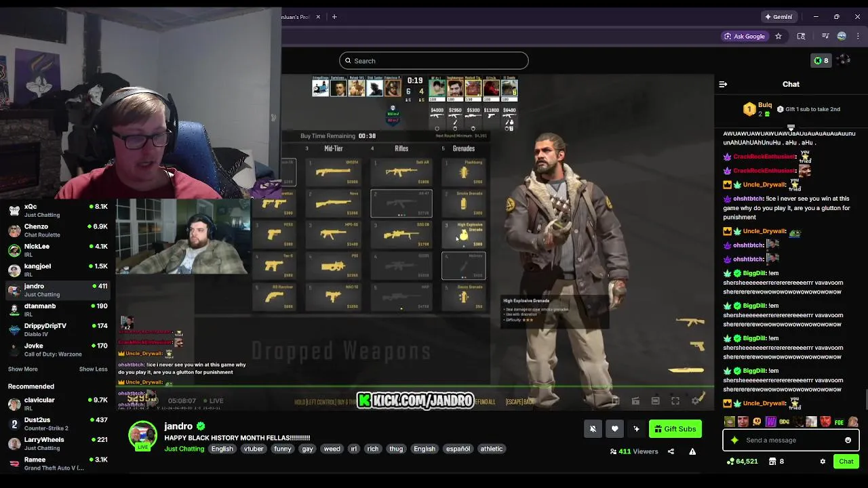
Task: Click the sparkle boost button beside Gift Subs
Action: click(x=636, y=428)
